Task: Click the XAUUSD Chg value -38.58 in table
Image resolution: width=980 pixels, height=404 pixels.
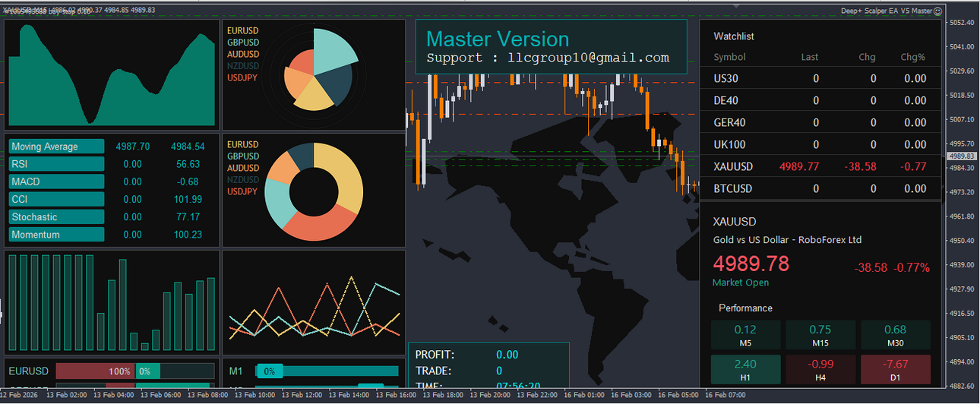Action: [860, 166]
